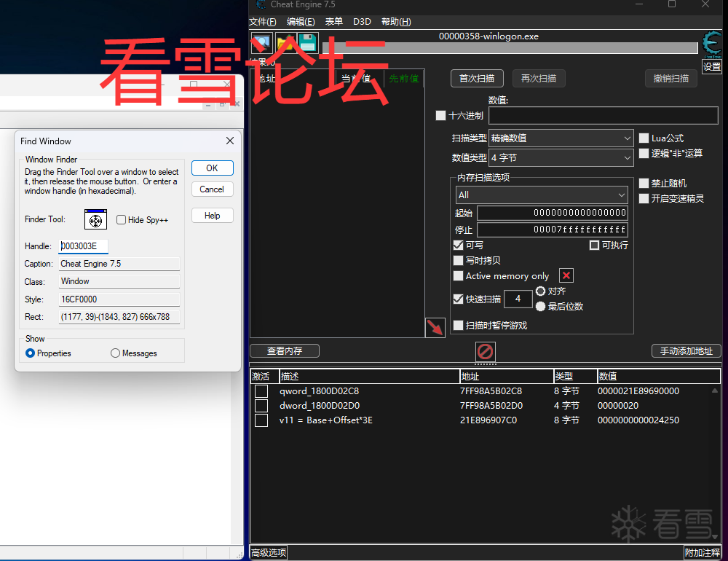Click the 撤销扫描 undo scan button
Image resolution: width=728 pixels, height=561 pixels.
pyautogui.click(x=671, y=79)
